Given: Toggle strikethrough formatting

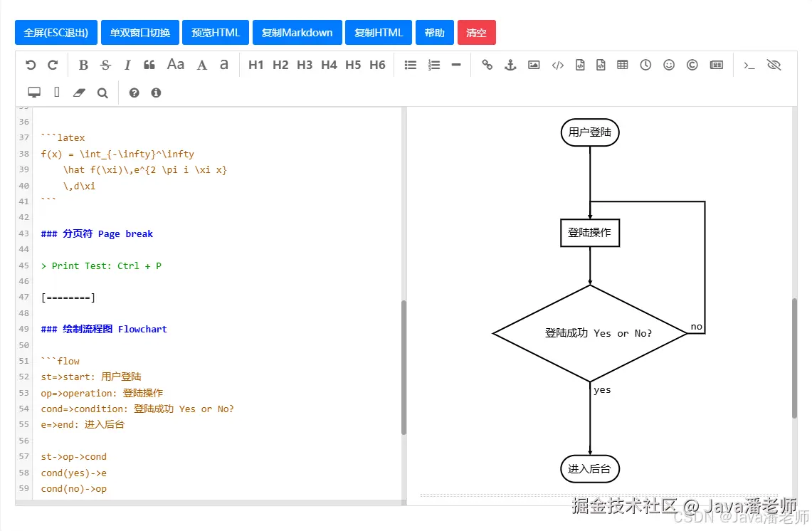Looking at the screenshot, I should 105,65.
